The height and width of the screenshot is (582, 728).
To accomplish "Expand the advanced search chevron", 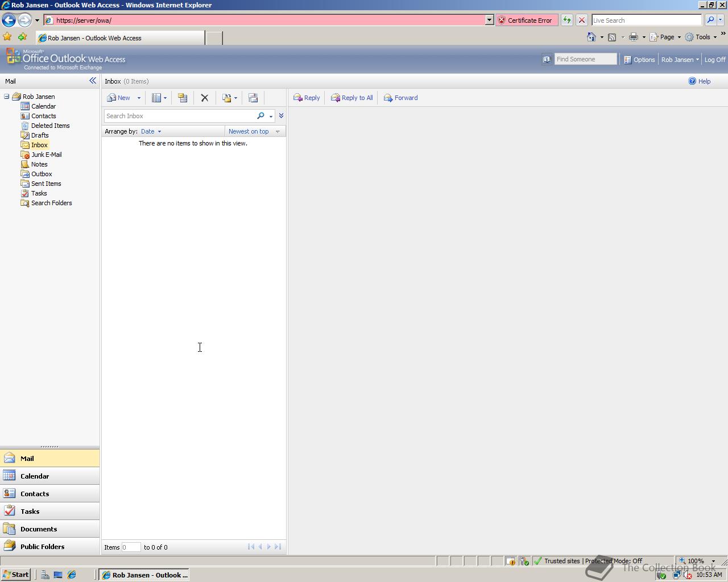I will 281,116.
